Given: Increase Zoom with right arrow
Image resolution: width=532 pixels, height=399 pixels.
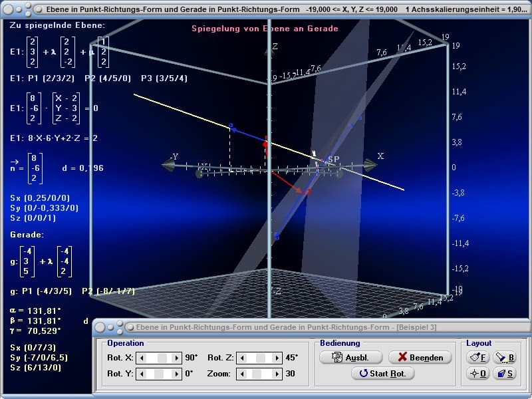Looking at the screenshot, I should (277, 374).
